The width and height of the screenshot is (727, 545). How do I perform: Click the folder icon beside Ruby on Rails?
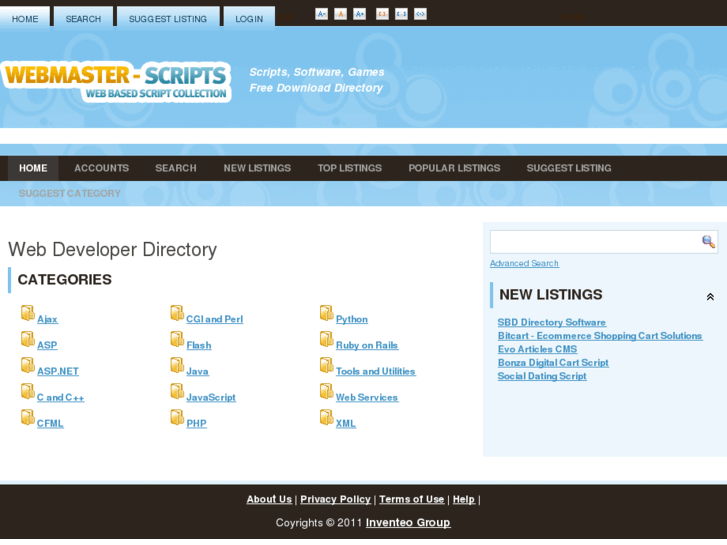click(327, 339)
